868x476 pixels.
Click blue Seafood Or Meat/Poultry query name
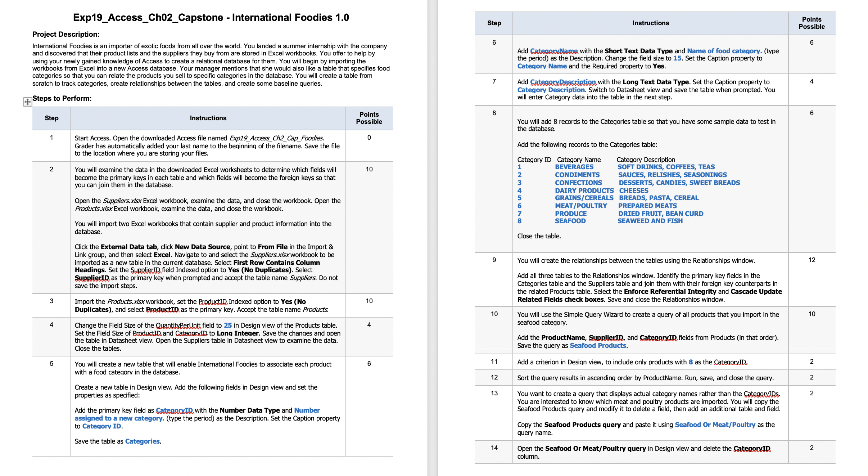[715, 425]
